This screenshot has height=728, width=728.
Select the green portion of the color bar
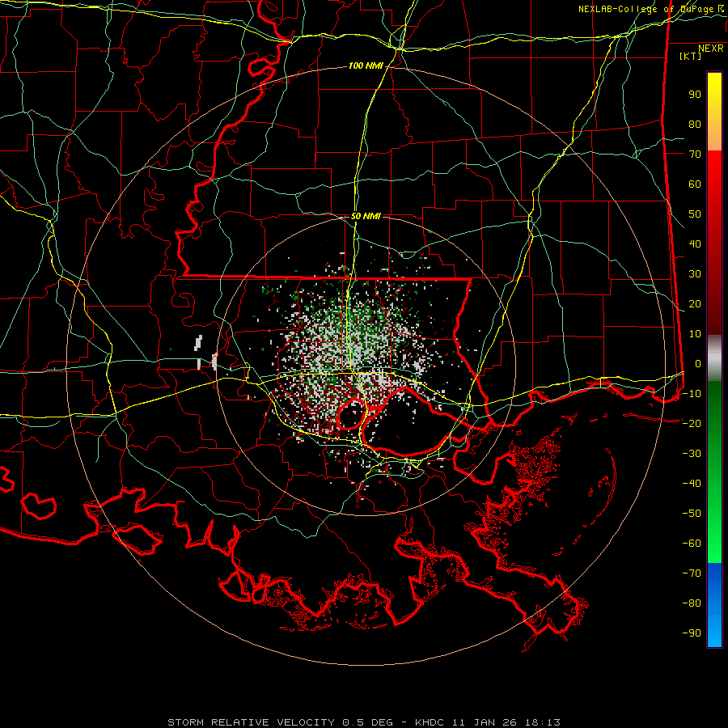tap(714, 472)
